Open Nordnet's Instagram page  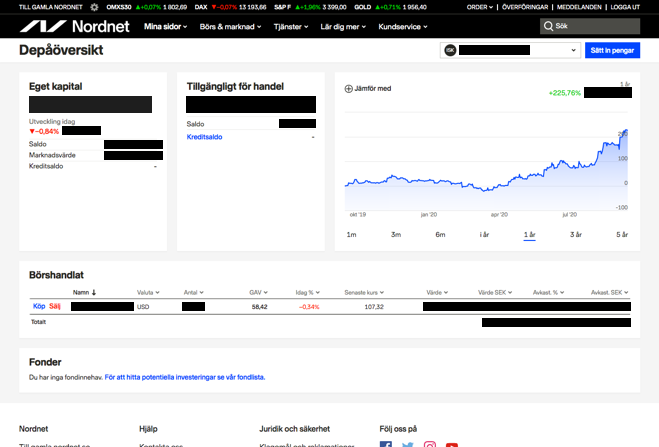tap(430, 444)
